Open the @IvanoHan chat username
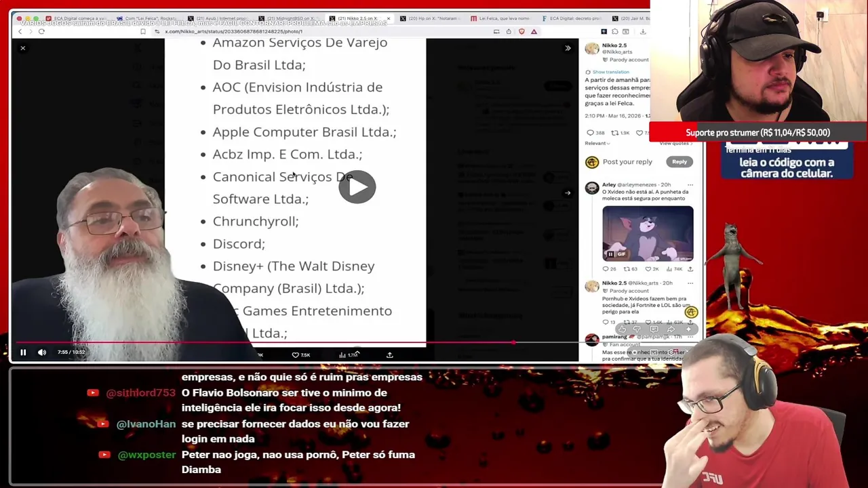The image size is (868, 488). pos(146,424)
